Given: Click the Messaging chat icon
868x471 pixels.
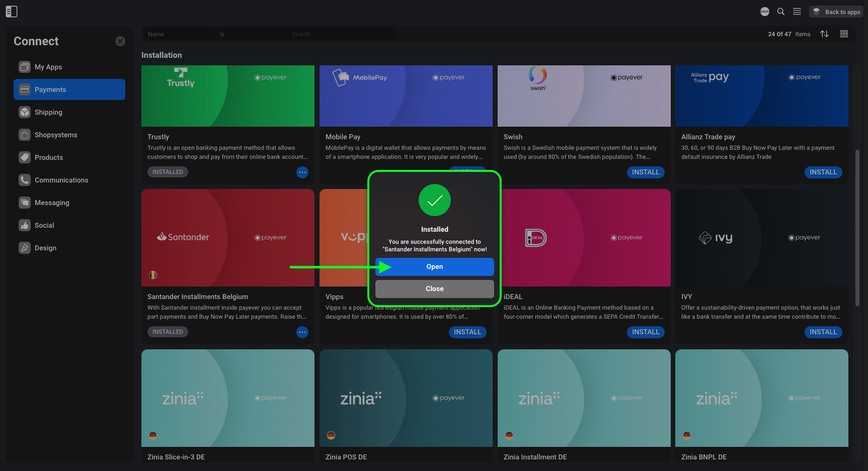Looking at the screenshot, I should pyautogui.click(x=25, y=203).
